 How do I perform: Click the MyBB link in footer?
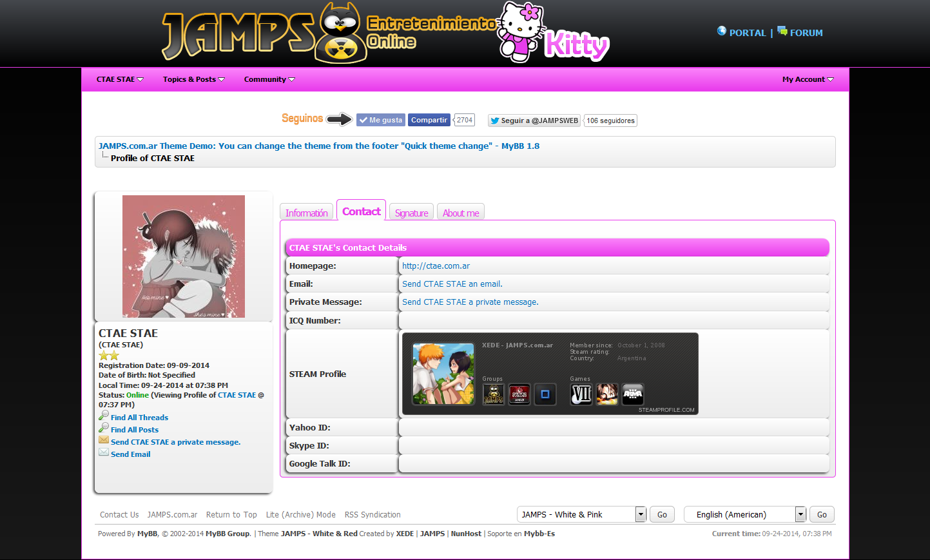[x=147, y=534]
